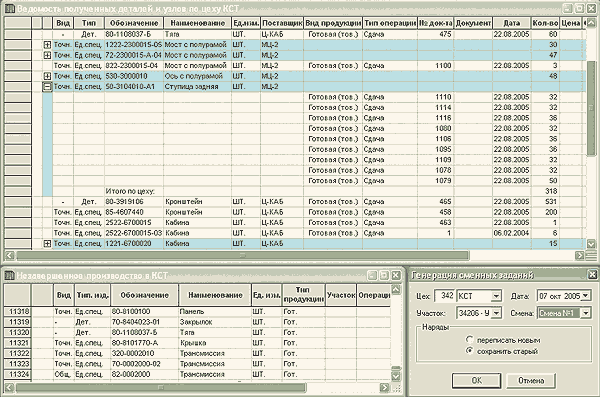
Task: Expand row 1221-6700020 Кабина
Action: (47, 243)
